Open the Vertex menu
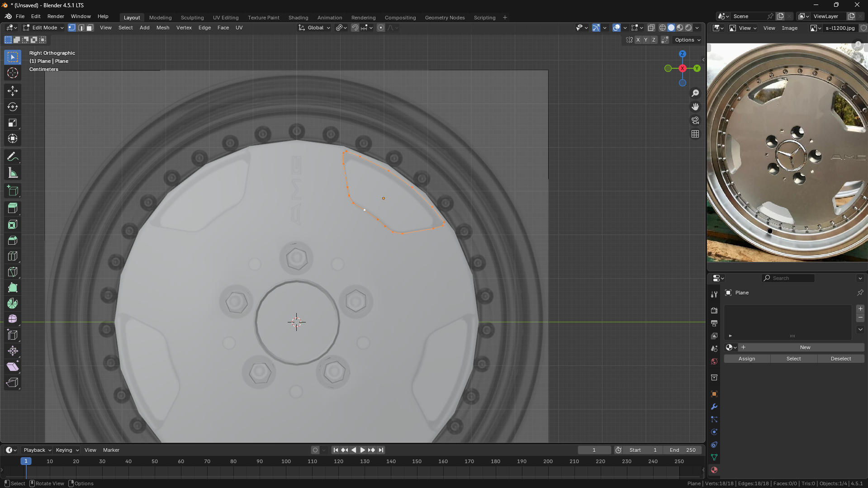Screen dimensions: 868x488 (x=184, y=28)
